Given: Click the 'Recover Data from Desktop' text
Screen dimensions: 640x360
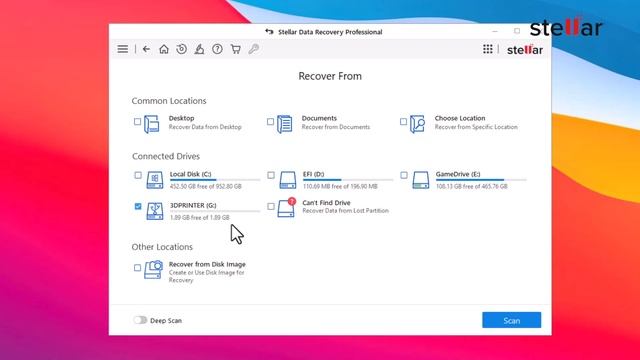Looking at the screenshot, I should click(205, 127).
